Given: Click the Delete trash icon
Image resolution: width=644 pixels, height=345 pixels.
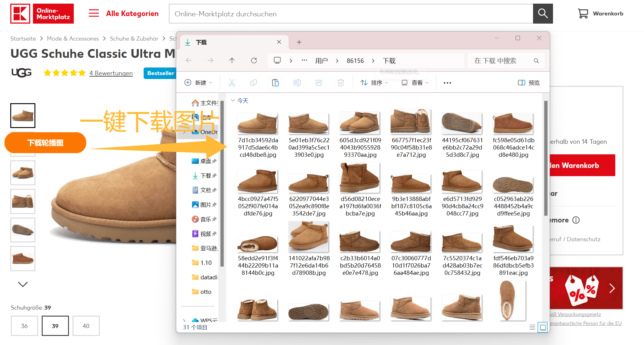Looking at the screenshot, I should pyautogui.click(x=341, y=83).
